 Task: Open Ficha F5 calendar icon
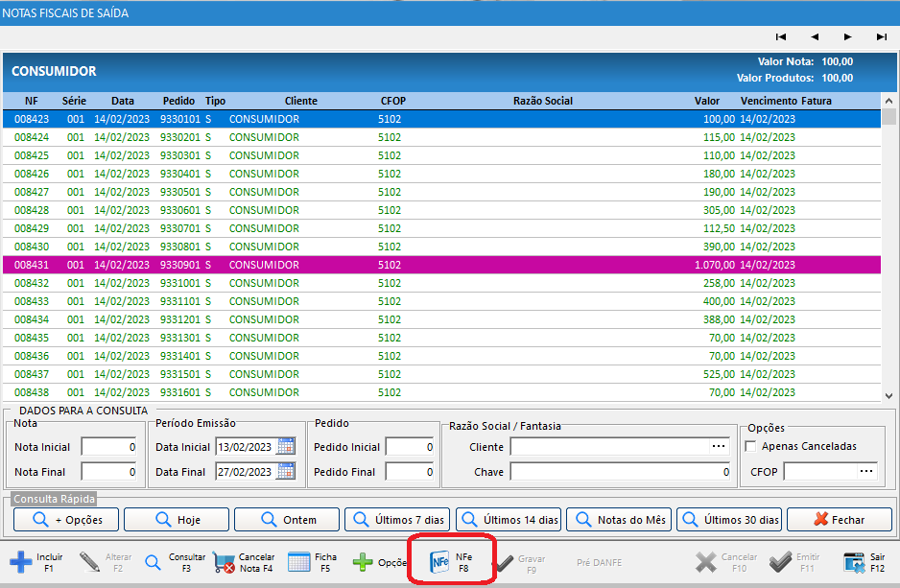[x=299, y=562]
